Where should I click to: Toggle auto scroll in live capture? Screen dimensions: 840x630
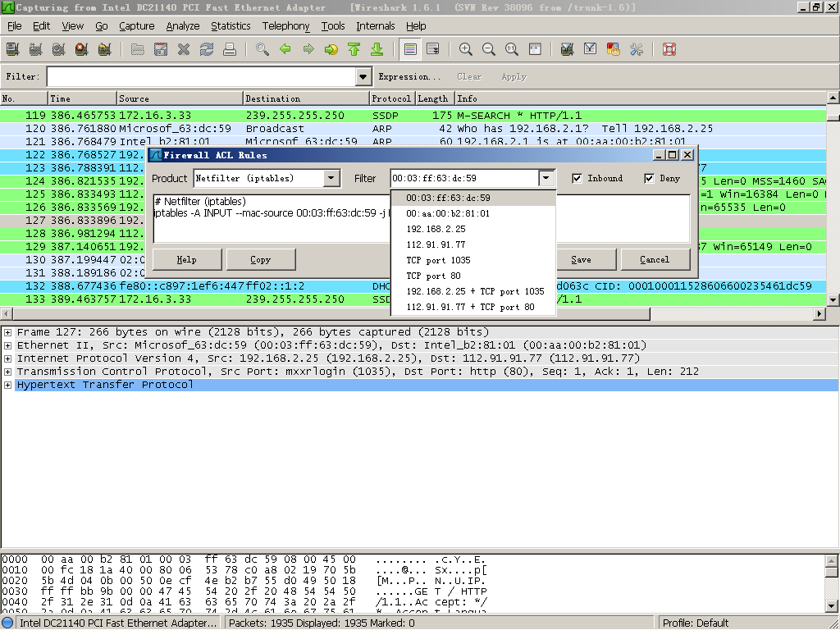433,49
